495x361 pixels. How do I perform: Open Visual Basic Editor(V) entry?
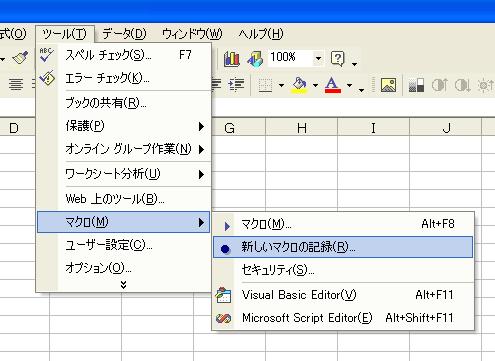point(343,295)
